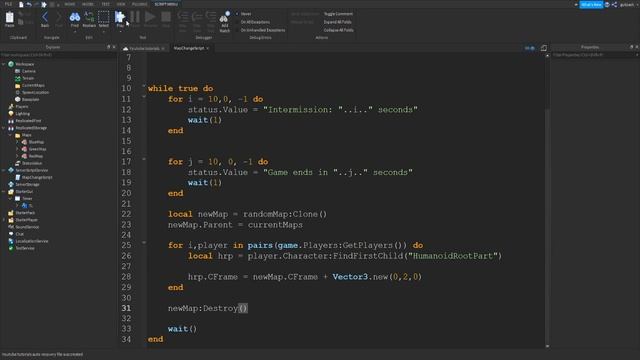Viewport: 640px width, 360px height.
Task: Click Collapse All Folds action
Action: click(x=339, y=30)
